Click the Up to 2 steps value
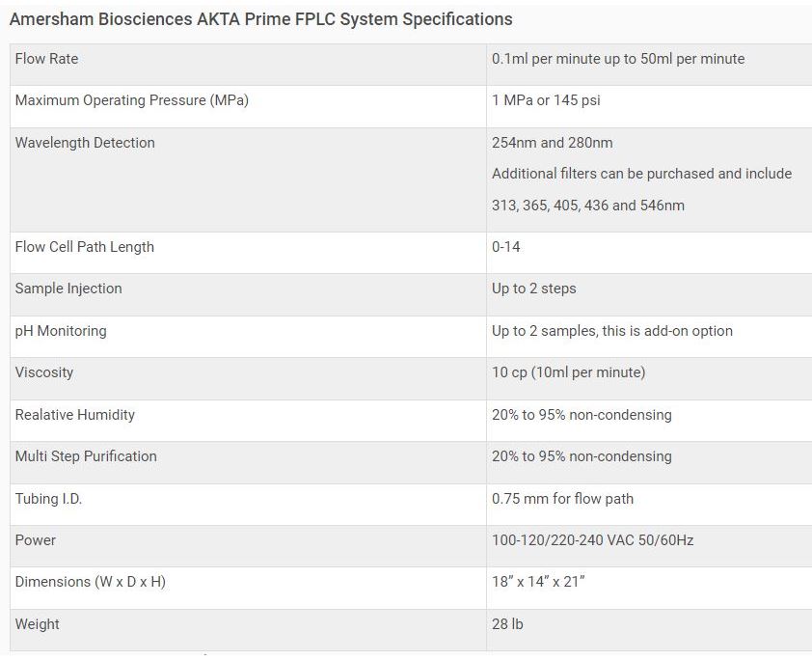The image size is (812, 660). coord(534,289)
